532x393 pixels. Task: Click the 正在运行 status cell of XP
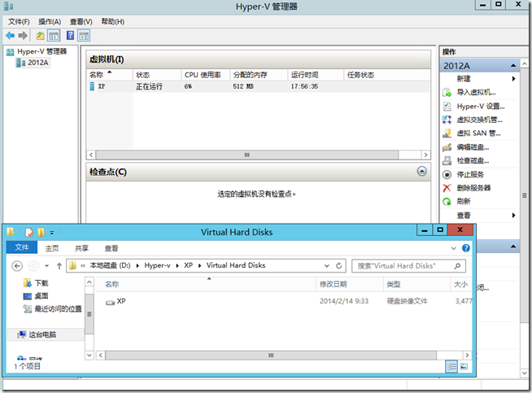tap(149, 86)
